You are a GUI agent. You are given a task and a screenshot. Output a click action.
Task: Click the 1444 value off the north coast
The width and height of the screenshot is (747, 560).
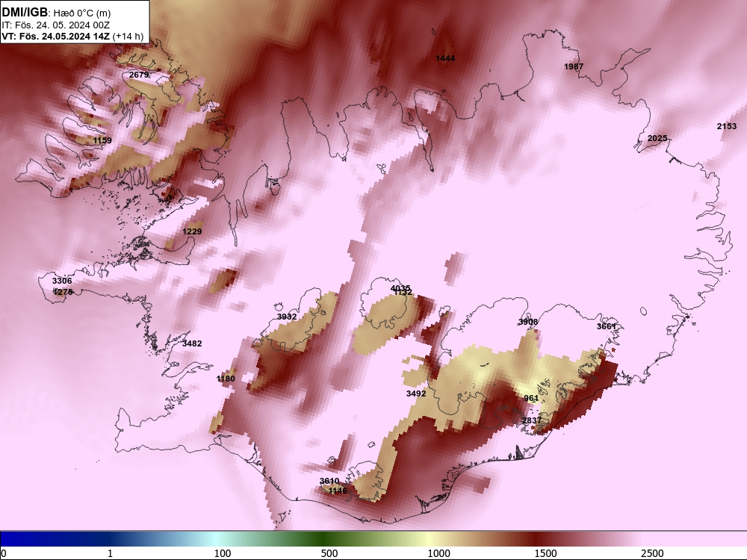pyautogui.click(x=445, y=58)
